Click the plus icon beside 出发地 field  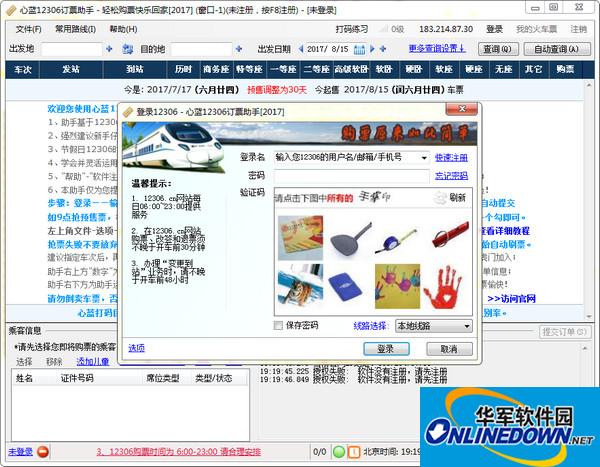point(109,49)
